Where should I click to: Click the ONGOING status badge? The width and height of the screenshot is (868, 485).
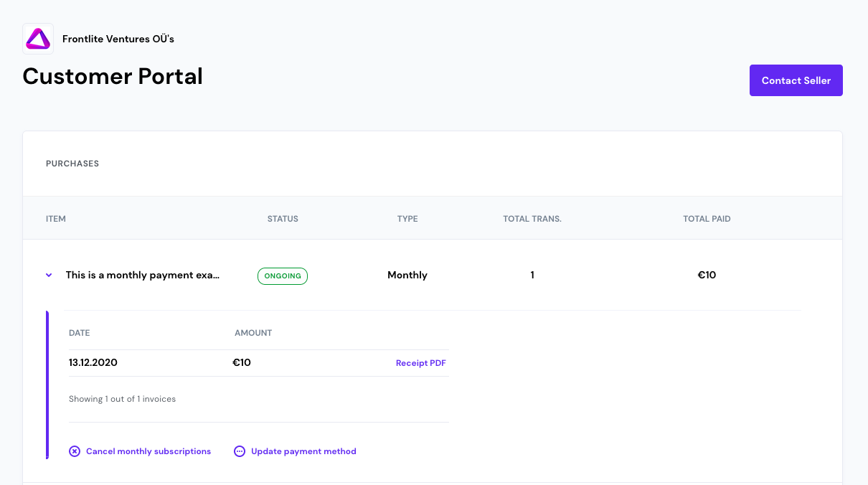tap(283, 276)
